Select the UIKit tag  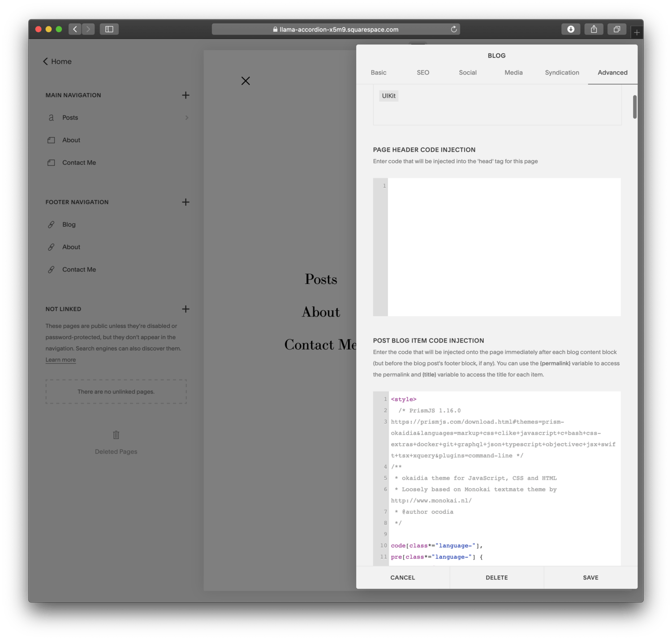[388, 95]
